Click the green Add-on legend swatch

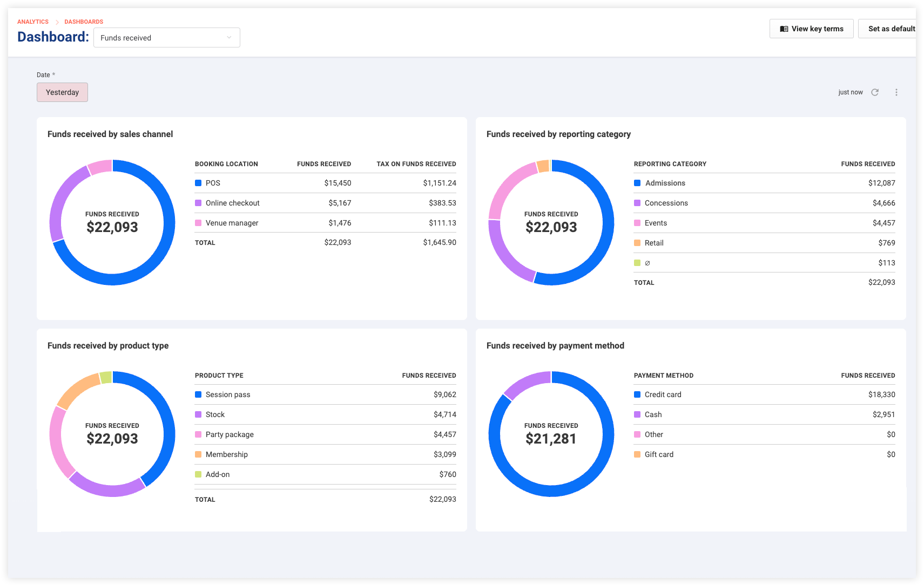[198, 474]
